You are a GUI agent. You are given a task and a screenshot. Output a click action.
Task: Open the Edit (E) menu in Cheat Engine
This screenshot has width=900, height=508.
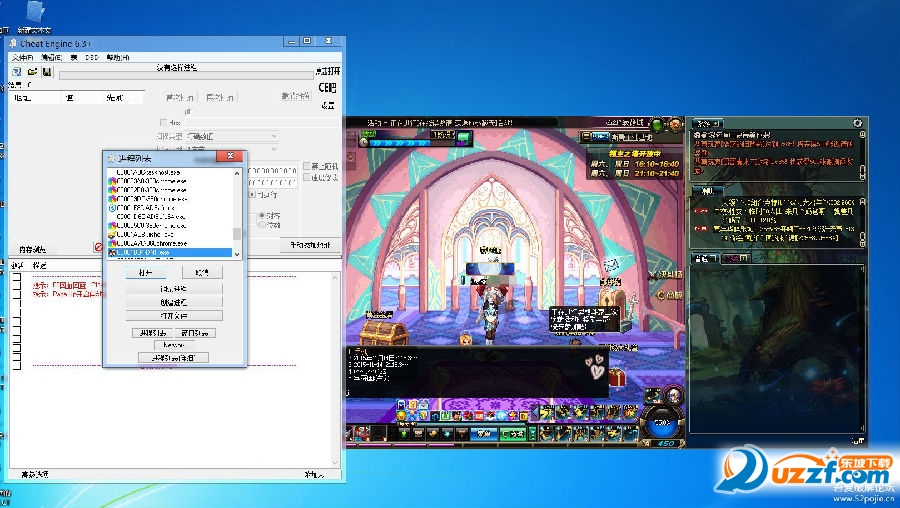click(x=52, y=57)
